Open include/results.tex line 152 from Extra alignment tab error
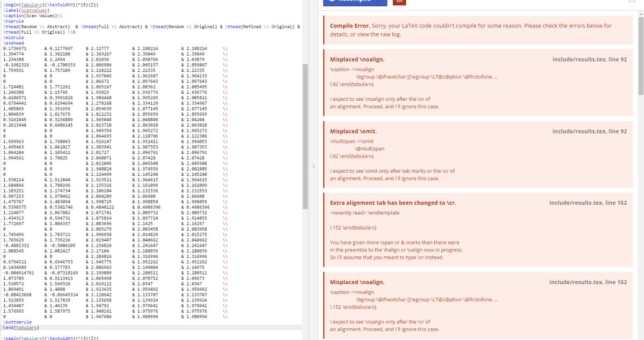The width and height of the screenshot is (644, 340). pos(588,203)
